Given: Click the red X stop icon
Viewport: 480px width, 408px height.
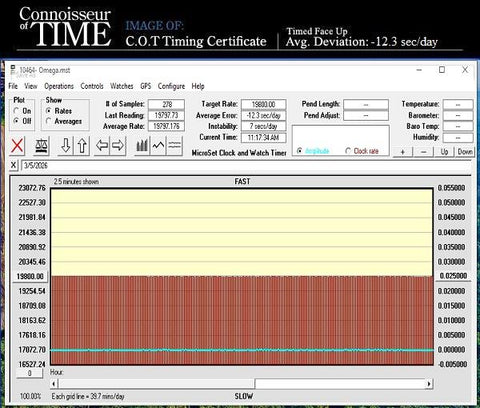Looking at the screenshot, I should 17,146.
